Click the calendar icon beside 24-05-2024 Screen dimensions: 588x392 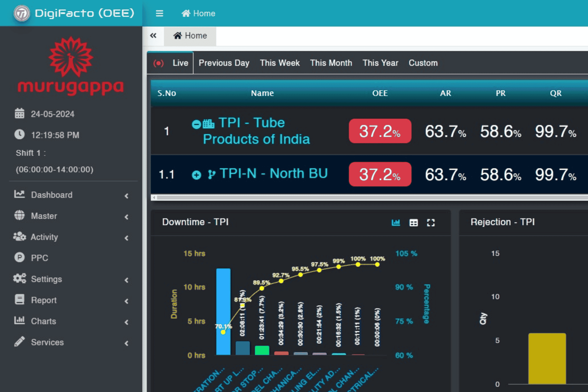coord(19,114)
